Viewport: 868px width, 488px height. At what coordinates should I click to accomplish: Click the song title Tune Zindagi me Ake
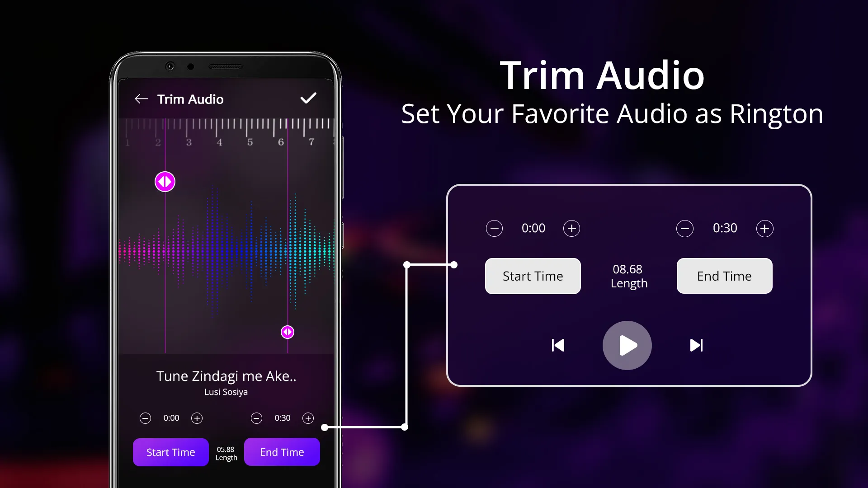tap(226, 375)
